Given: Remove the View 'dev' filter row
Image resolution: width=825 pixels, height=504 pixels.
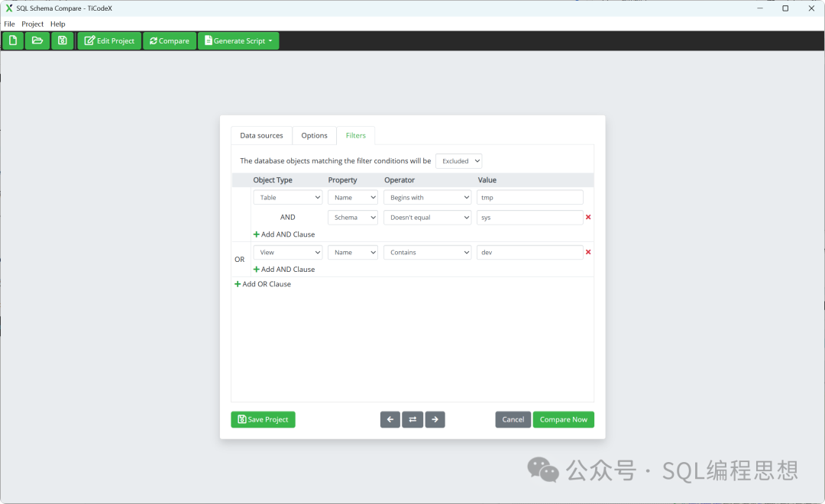Looking at the screenshot, I should [x=588, y=252].
